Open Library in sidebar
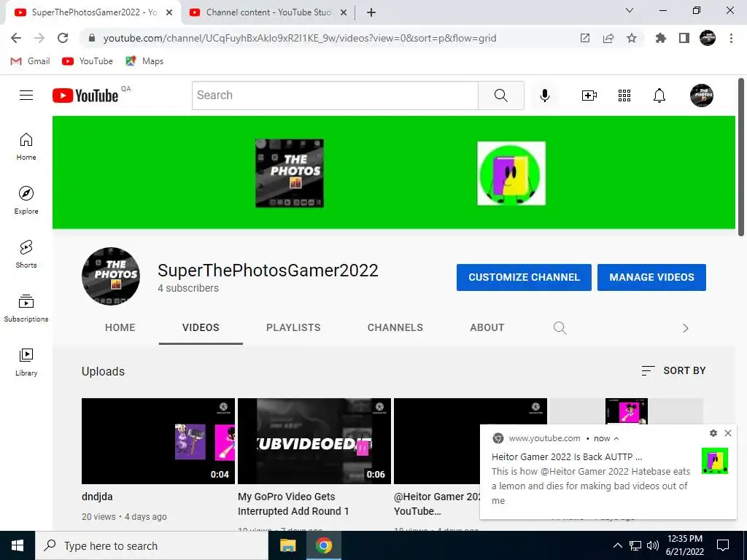 pyautogui.click(x=26, y=362)
